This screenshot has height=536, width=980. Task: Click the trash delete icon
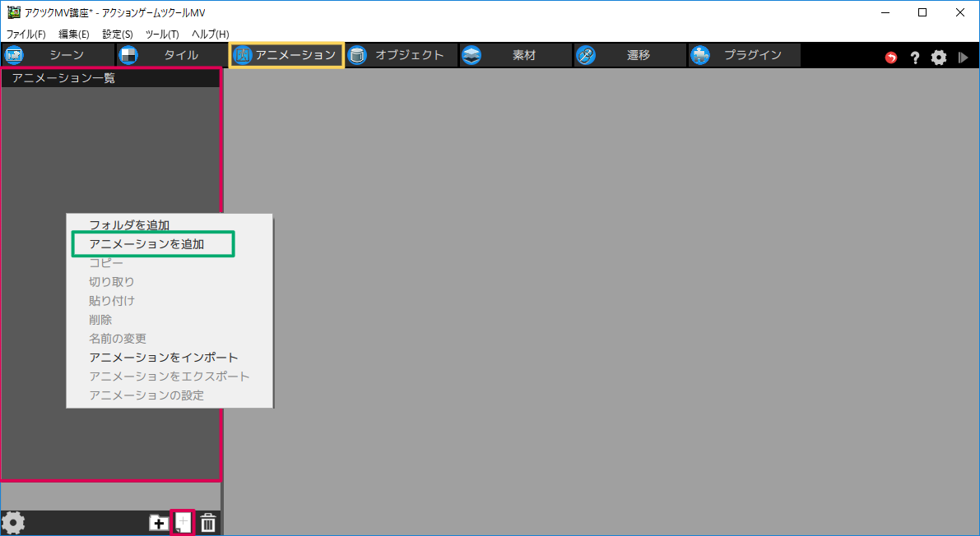tap(208, 523)
